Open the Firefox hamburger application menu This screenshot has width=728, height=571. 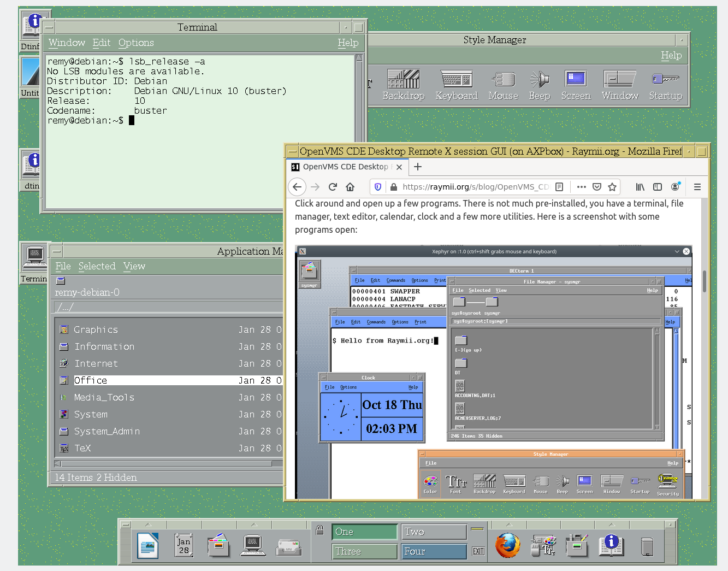click(697, 186)
